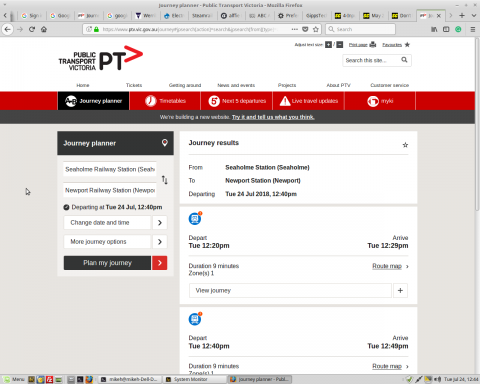
Task: Open Route map link for 12:20pm journey
Action: (x=387, y=266)
